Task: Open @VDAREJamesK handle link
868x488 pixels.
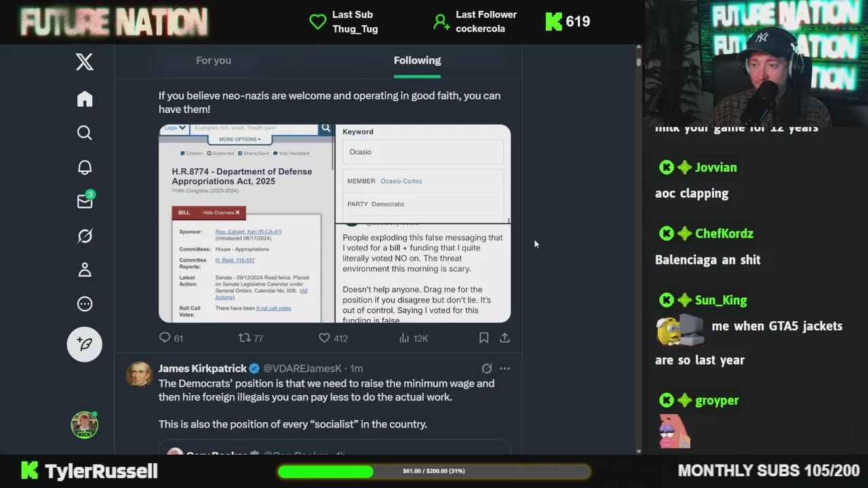Action: 302,368
